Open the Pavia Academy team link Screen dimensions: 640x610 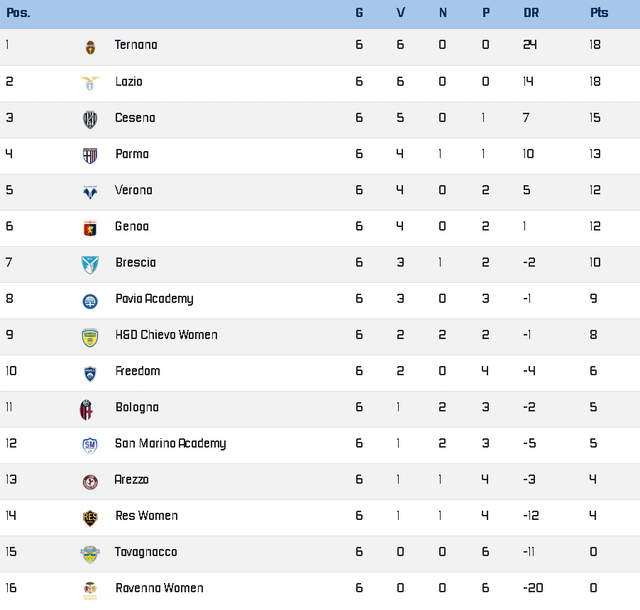tap(154, 299)
